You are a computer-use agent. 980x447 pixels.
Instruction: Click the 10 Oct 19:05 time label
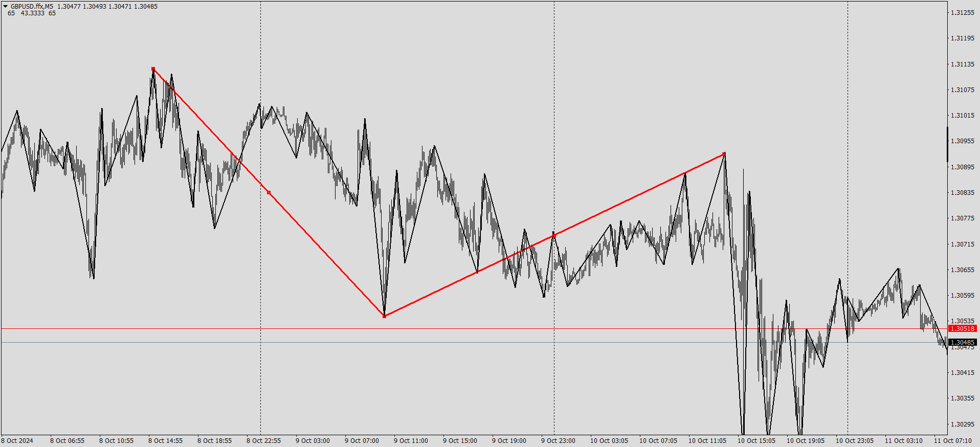tap(806, 440)
